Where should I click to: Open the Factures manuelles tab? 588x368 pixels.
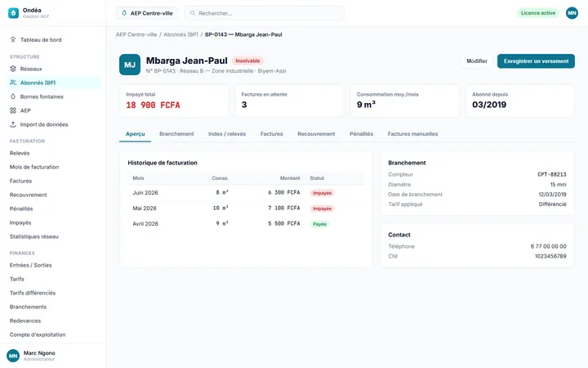click(x=412, y=134)
